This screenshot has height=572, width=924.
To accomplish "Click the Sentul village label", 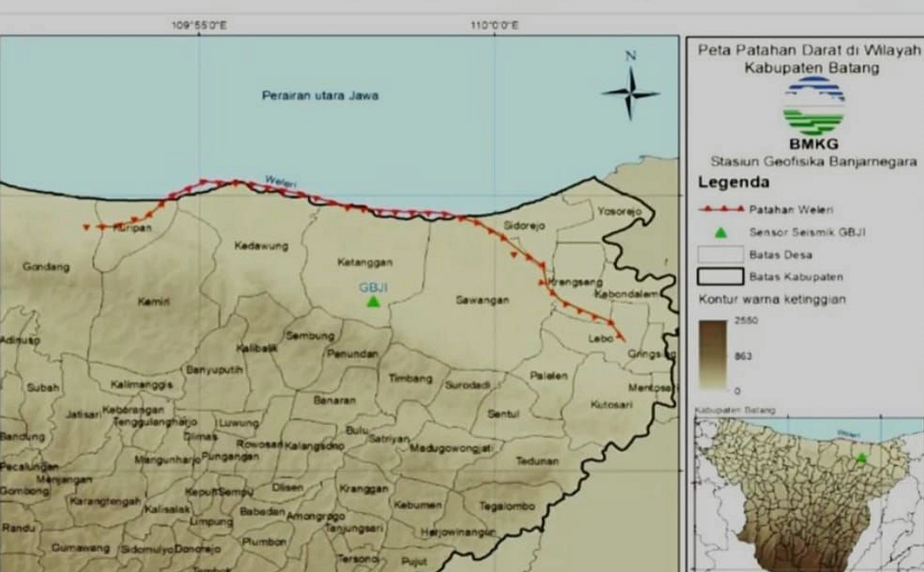I will (x=503, y=414).
